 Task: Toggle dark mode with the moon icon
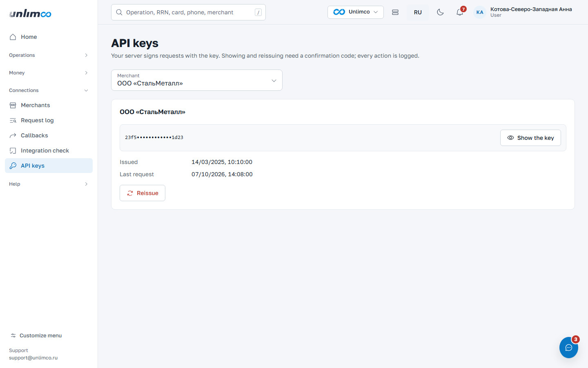tap(440, 12)
